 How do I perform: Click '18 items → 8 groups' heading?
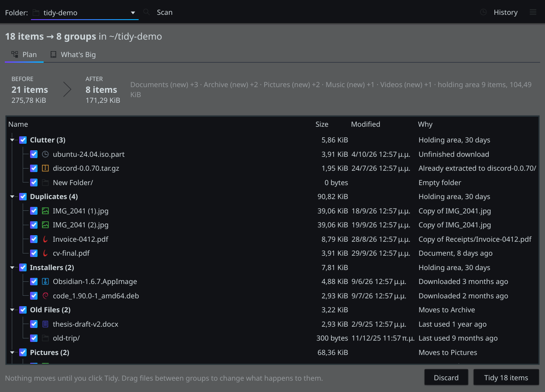pos(51,36)
